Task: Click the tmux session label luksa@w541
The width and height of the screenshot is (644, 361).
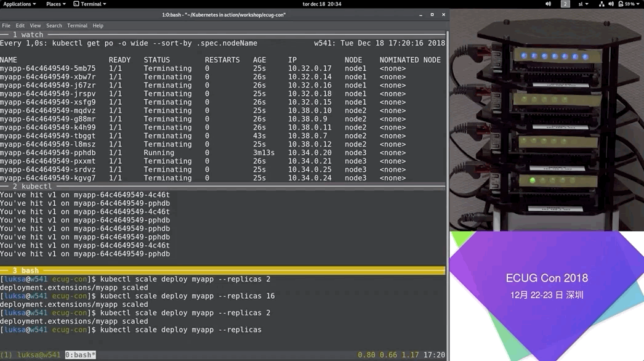Action: pyautogui.click(x=39, y=355)
